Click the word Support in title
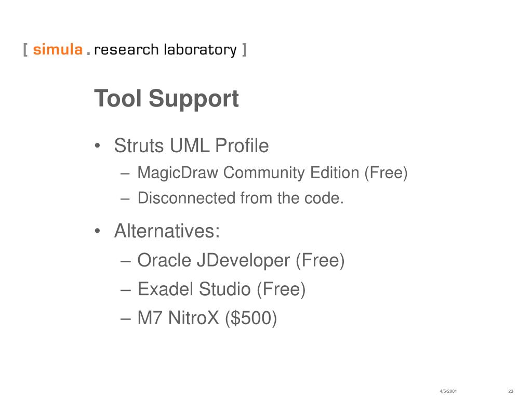This screenshot has width=532, height=399. coord(194,99)
